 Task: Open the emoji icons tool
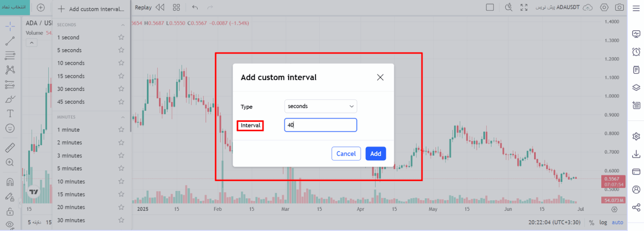[x=10, y=128]
